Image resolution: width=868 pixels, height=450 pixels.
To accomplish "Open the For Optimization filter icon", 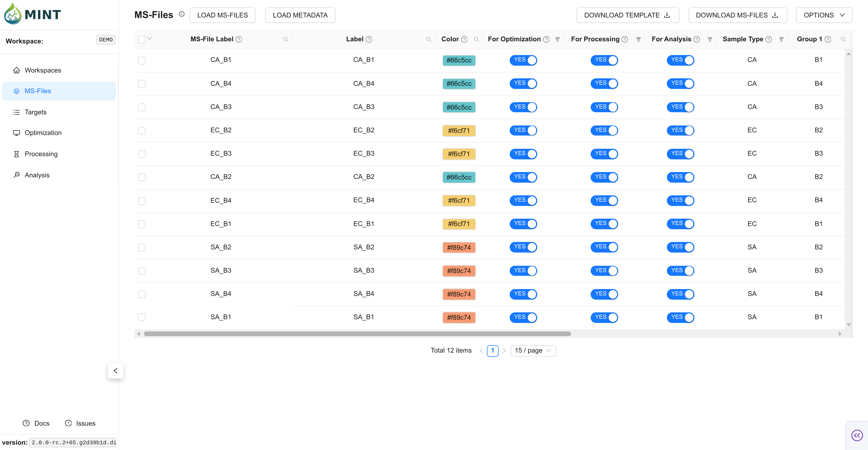I will pos(557,39).
